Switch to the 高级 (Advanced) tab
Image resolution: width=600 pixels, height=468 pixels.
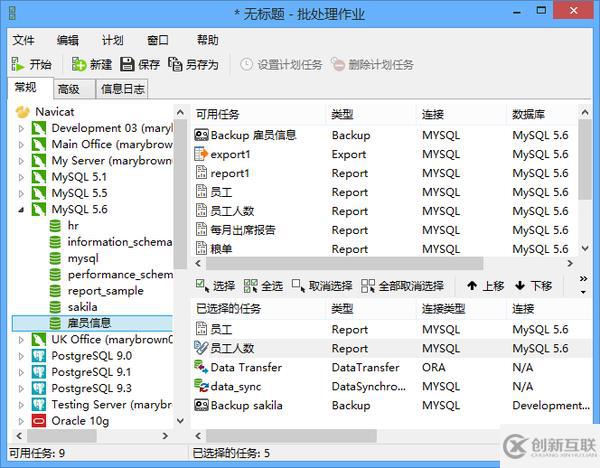73,89
